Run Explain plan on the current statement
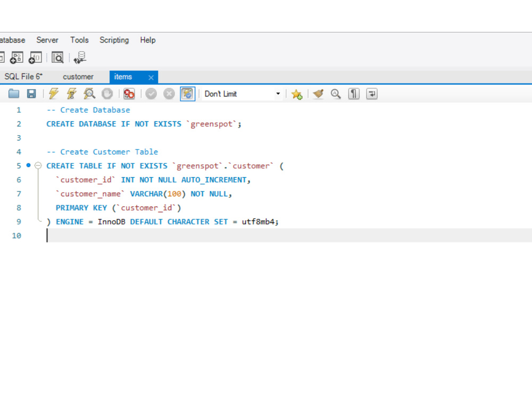The width and height of the screenshot is (532, 399). (89, 94)
